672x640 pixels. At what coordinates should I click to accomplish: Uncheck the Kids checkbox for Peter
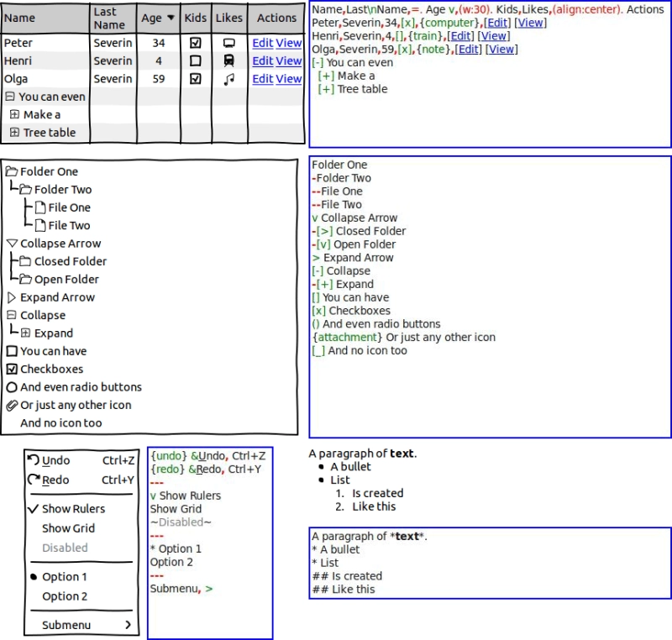pyautogui.click(x=196, y=43)
